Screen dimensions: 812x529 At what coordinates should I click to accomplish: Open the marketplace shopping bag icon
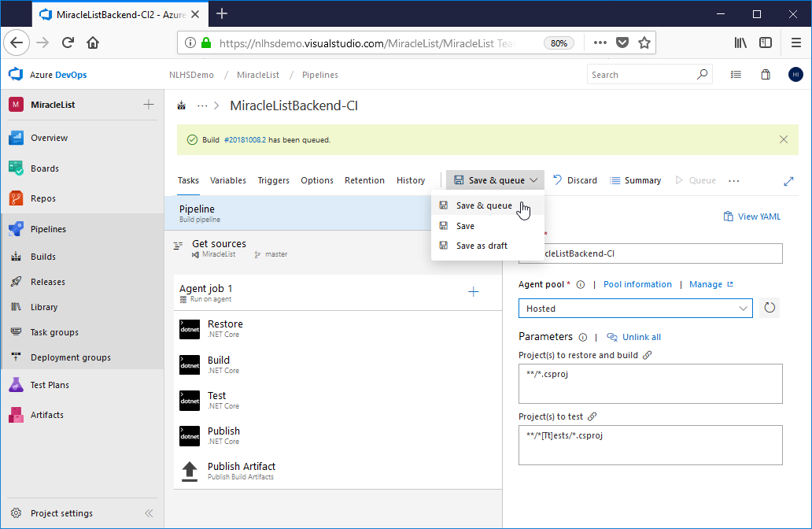pos(766,75)
